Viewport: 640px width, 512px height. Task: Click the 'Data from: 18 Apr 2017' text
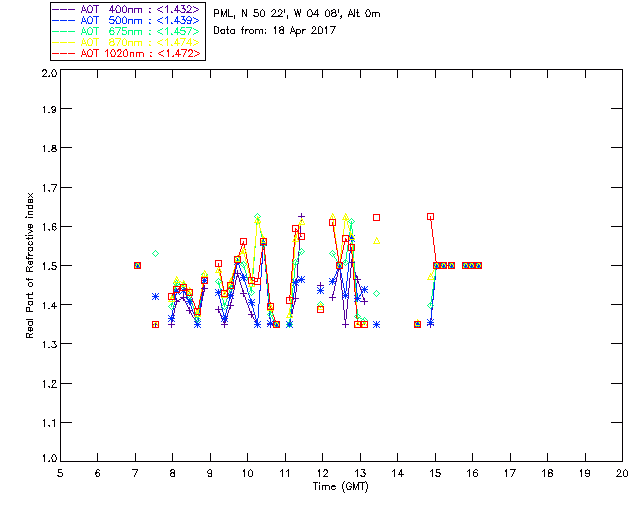[274, 30]
